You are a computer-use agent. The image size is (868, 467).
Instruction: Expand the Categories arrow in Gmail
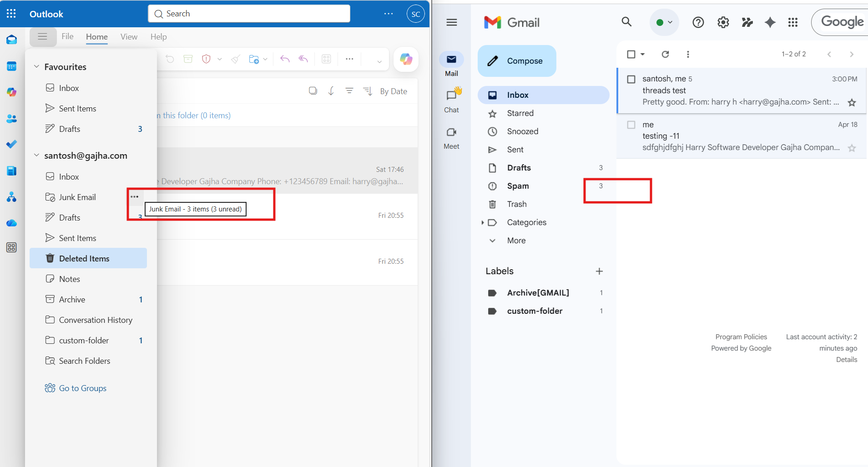[483, 222]
